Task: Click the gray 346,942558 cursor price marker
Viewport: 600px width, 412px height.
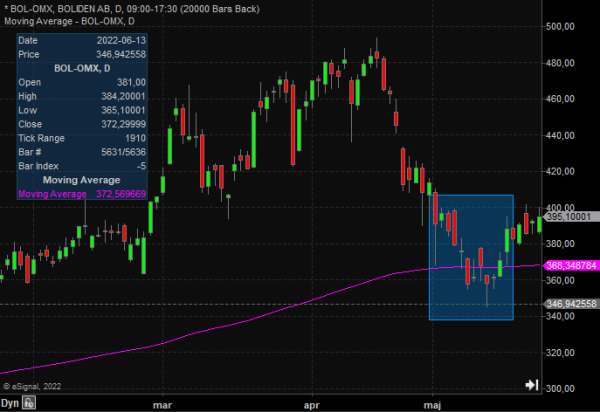Action: (571, 304)
